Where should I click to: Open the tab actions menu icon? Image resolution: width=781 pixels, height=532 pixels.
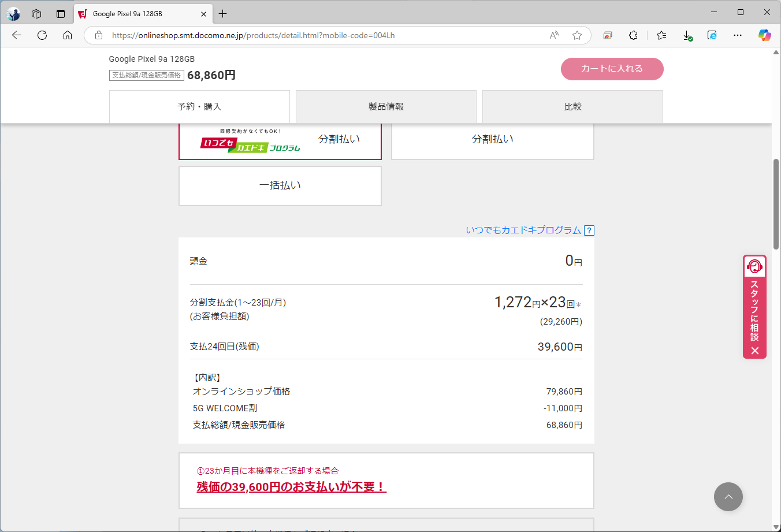(x=61, y=14)
